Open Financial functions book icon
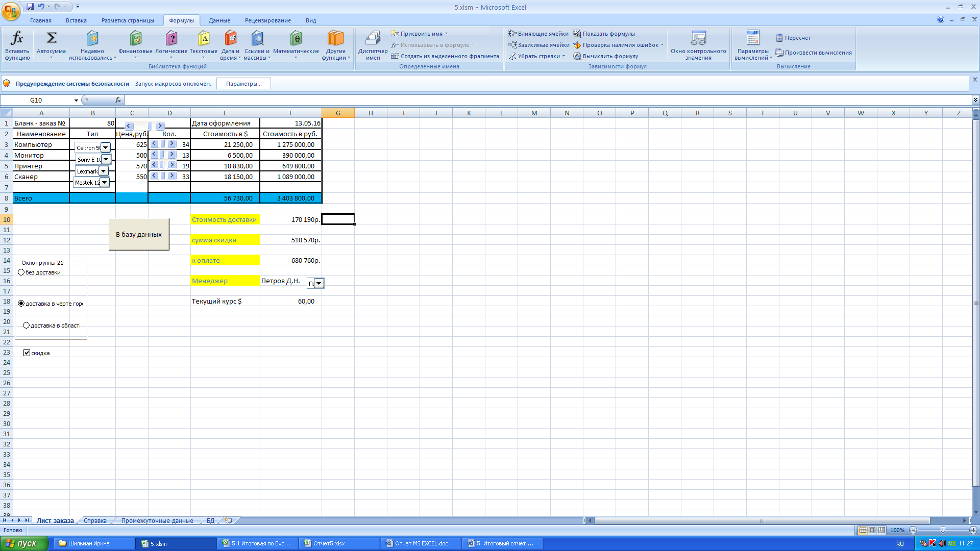The width and height of the screenshot is (980, 551). tap(135, 39)
